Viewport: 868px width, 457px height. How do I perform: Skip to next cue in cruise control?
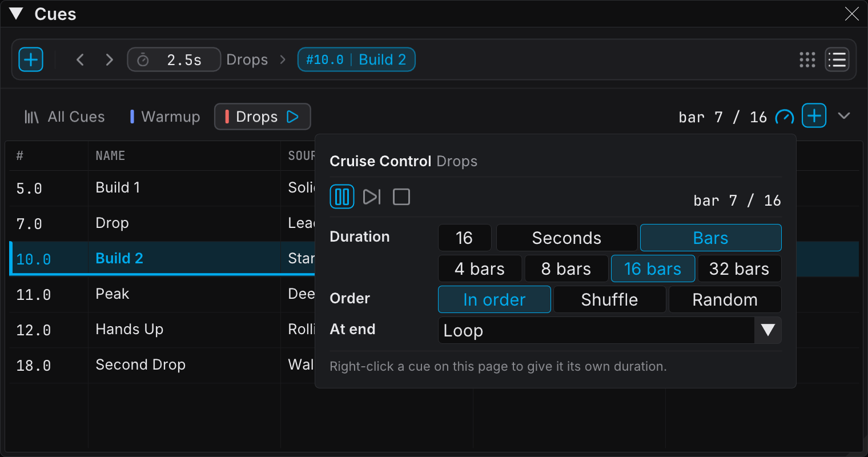click(372, 197)
